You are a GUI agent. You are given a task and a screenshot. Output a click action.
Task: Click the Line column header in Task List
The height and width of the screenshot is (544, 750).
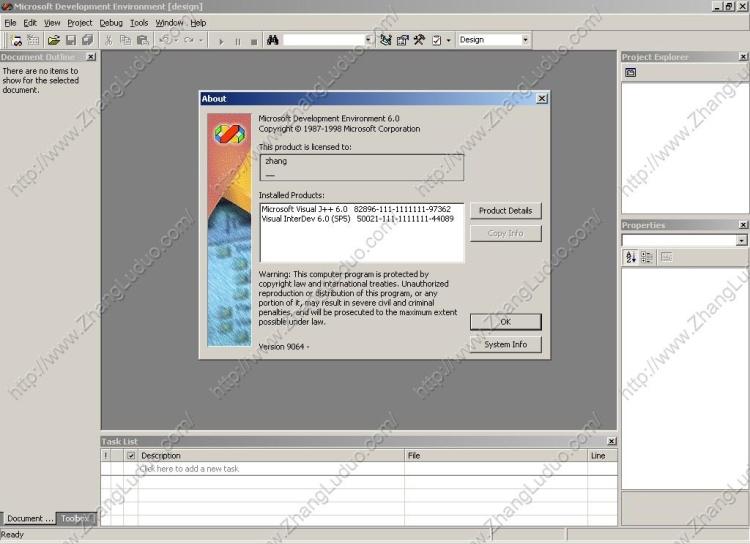(x=602, y=455)
